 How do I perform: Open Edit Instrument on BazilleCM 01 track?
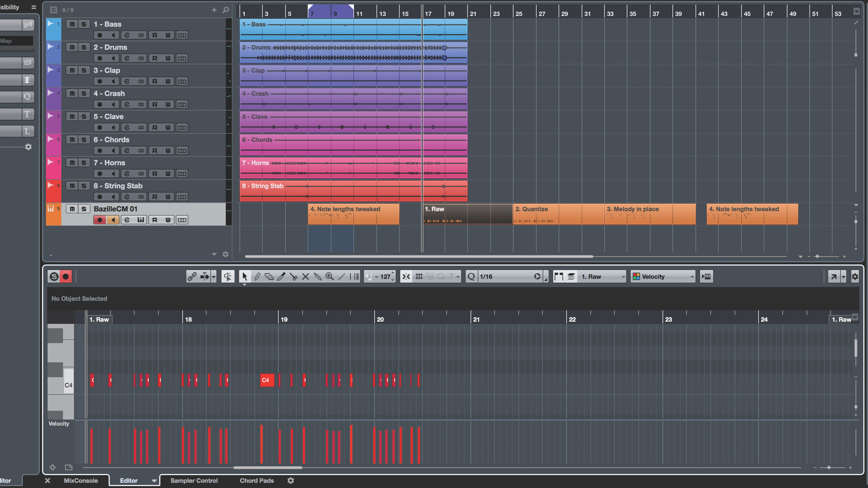coord(141,220)
